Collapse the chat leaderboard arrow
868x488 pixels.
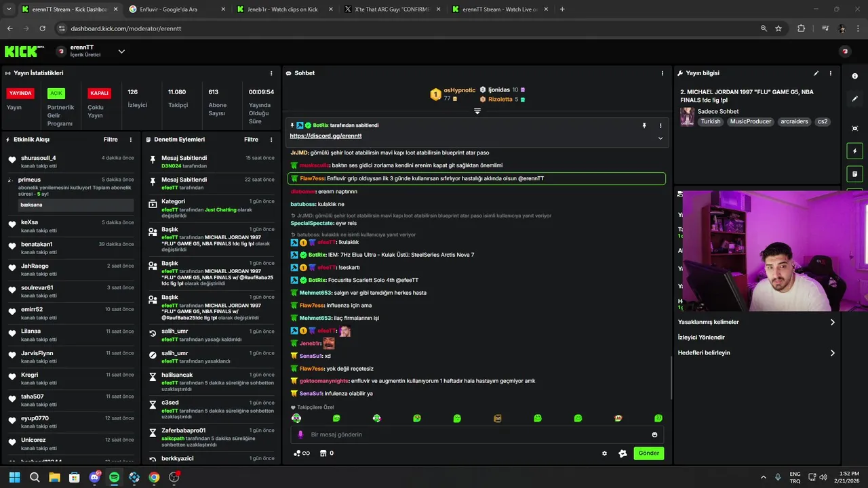click(477, 110)
